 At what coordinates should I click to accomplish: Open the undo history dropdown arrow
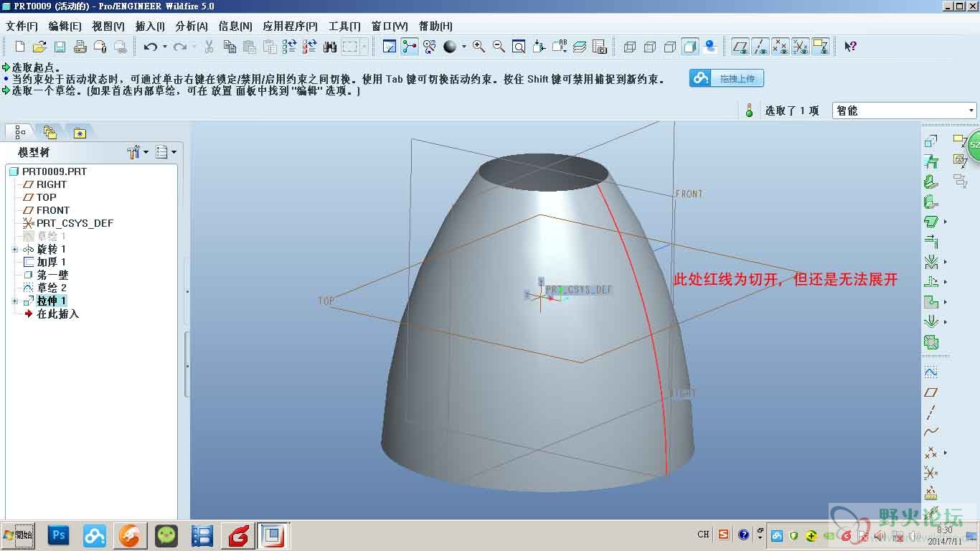click(164, 47)
